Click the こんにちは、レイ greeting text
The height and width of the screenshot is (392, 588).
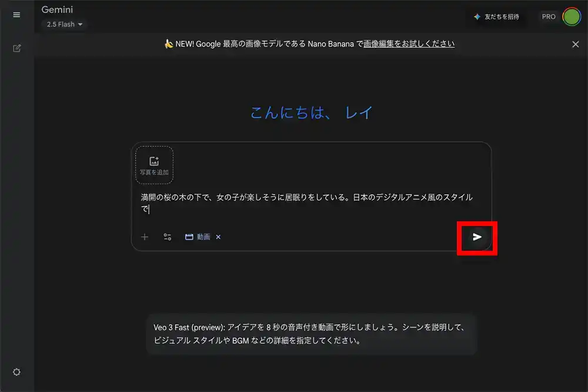(311, 112)
